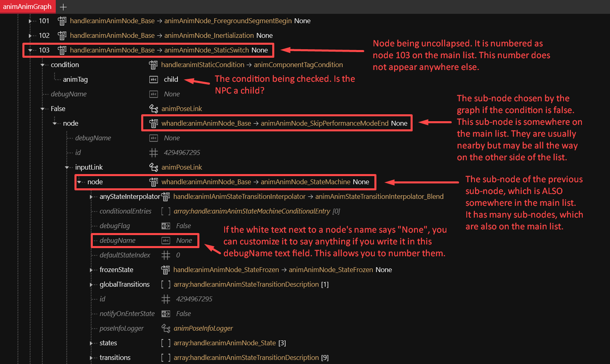610x364 pixels.
Task: Expand the globalTransitions array
Action: point(90,284)
